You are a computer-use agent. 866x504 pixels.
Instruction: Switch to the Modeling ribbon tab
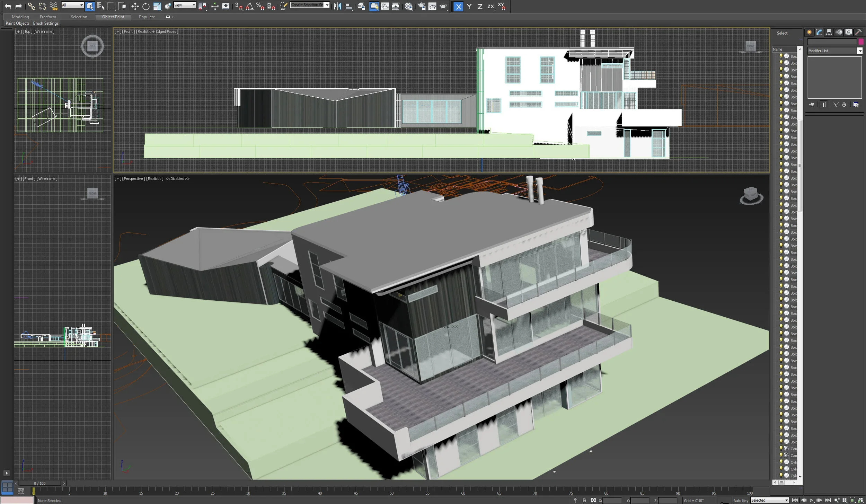pos(20,17)
